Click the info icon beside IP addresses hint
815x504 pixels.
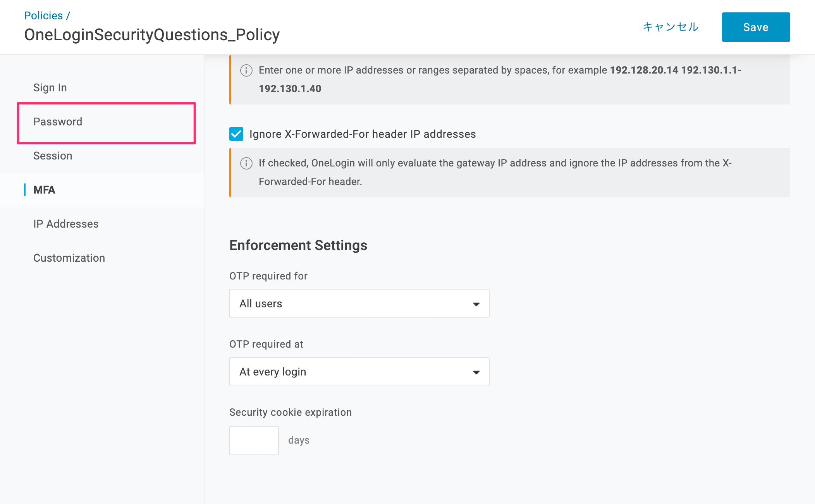246,70
